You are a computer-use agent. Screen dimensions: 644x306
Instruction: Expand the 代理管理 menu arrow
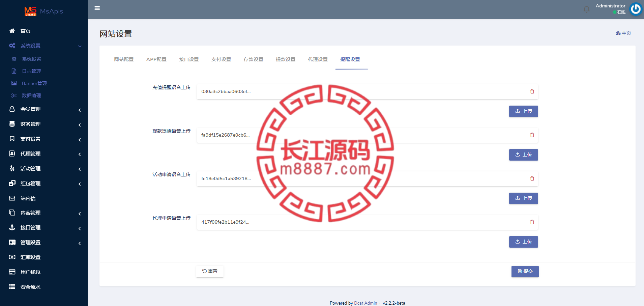(80, 155)
